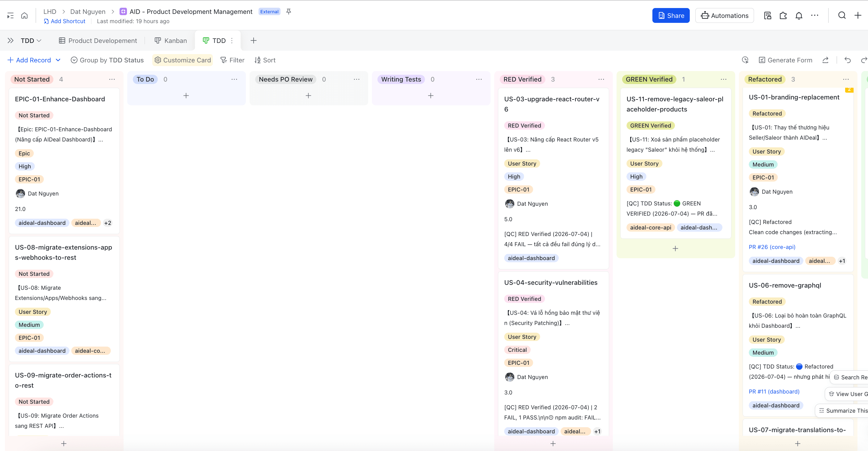
Task: Open Customize Card settings
Action: [x=183, y=60]
